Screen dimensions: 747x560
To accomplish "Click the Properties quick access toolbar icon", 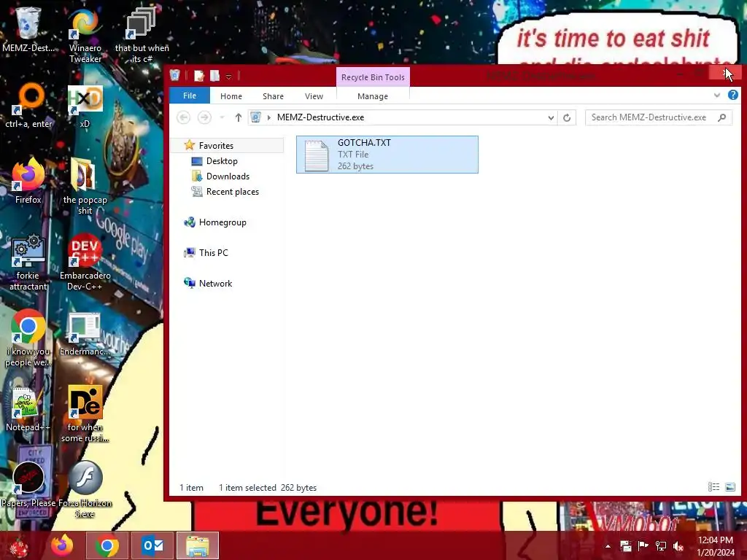I will (199, 76).
